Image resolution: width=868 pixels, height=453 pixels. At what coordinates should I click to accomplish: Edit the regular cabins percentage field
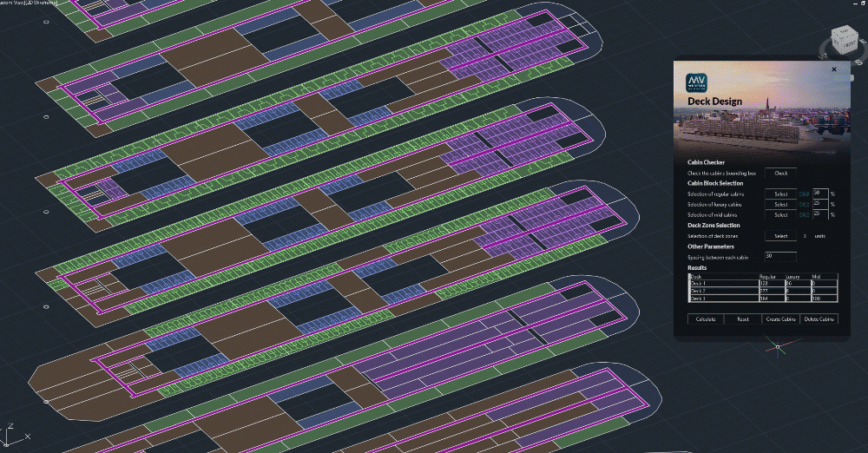click(820, 194)
